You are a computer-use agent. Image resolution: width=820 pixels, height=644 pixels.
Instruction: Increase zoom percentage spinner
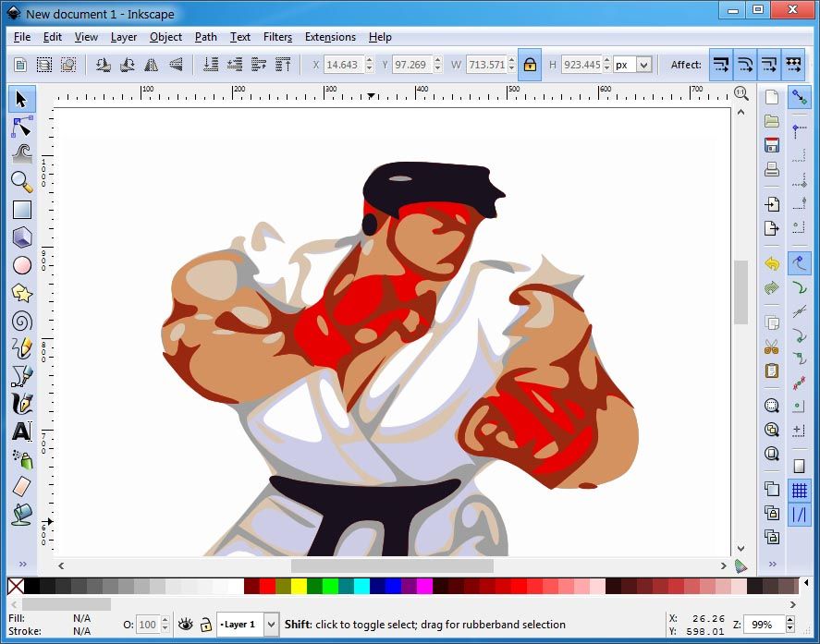click(x=790, y=620)
